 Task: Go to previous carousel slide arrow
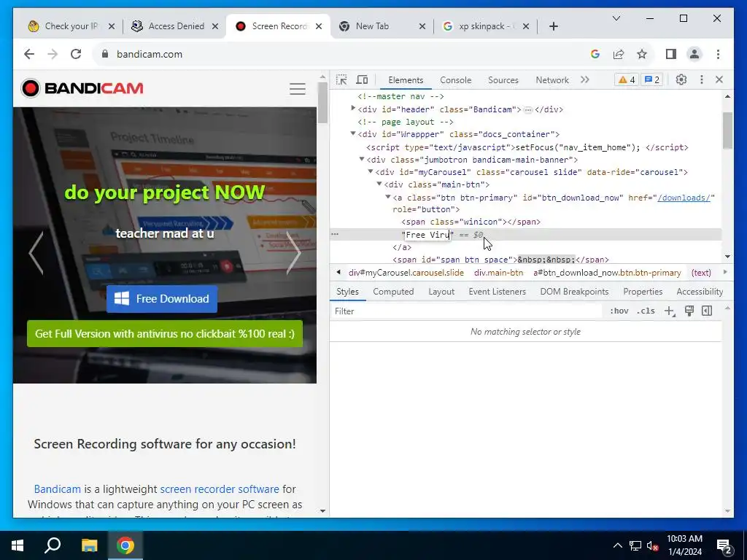[36, 253]
